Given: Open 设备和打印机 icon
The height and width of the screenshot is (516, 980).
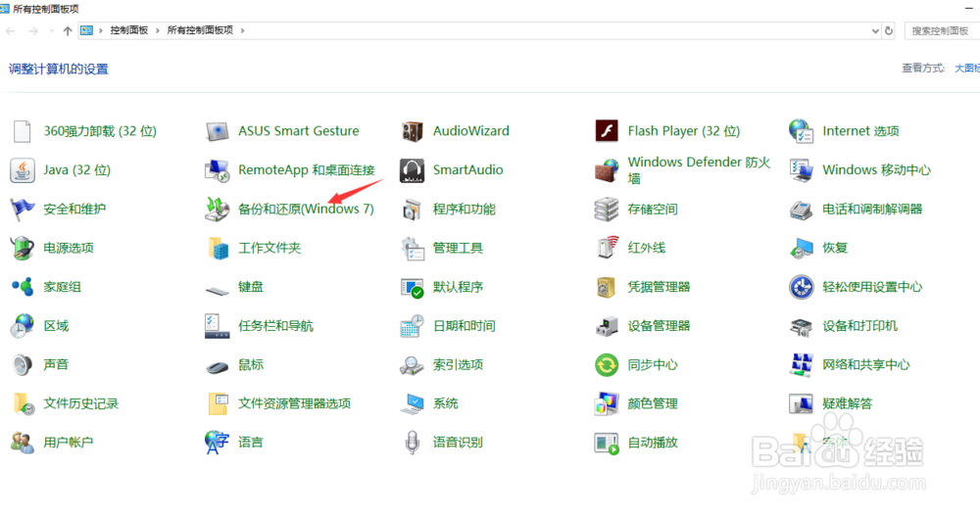Looking at the screenshot, I should tap(802, 326).
